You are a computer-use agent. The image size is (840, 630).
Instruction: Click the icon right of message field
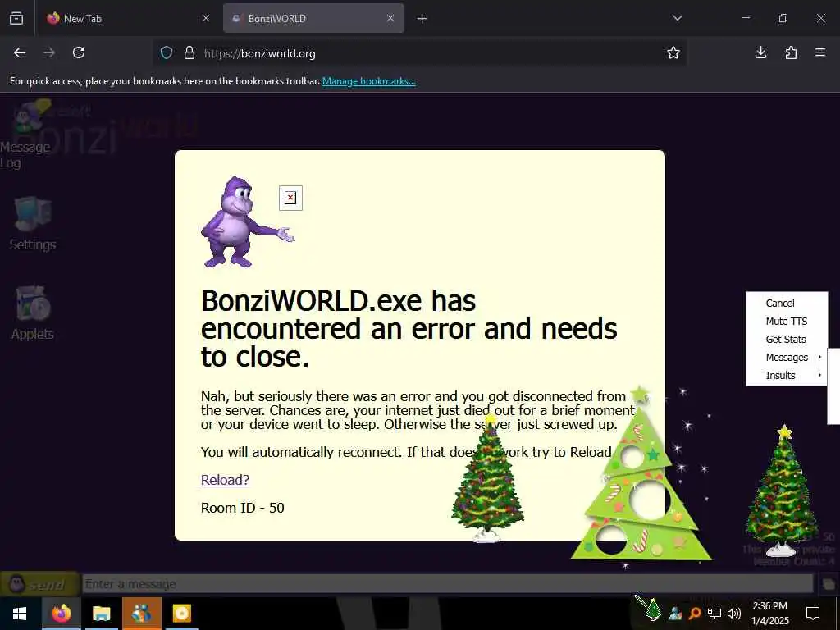click(829, 584)
